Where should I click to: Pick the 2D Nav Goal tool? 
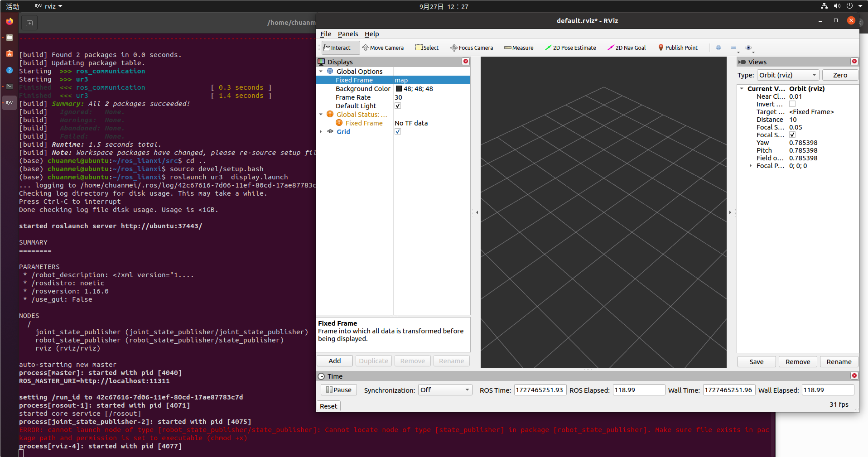coord(627,48)
